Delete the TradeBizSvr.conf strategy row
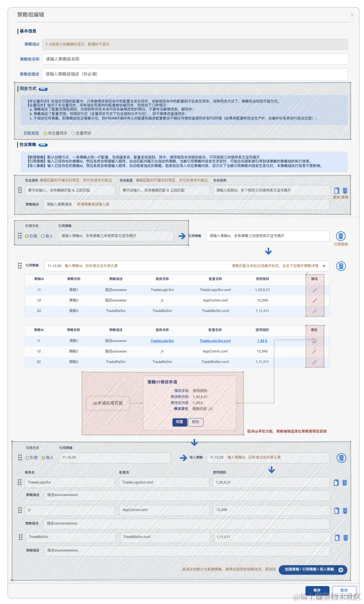The width and height of the screenshot is (364, 604). pos(344,537)
